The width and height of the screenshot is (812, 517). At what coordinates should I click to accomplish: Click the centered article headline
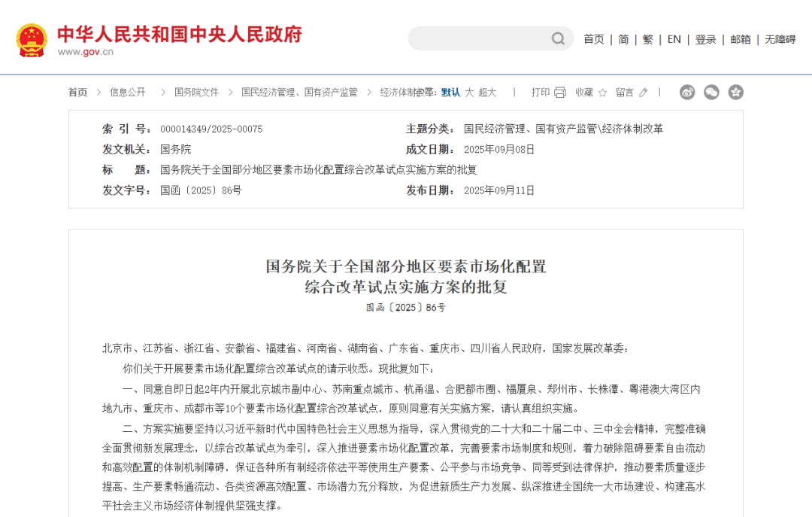pos(406,276)
